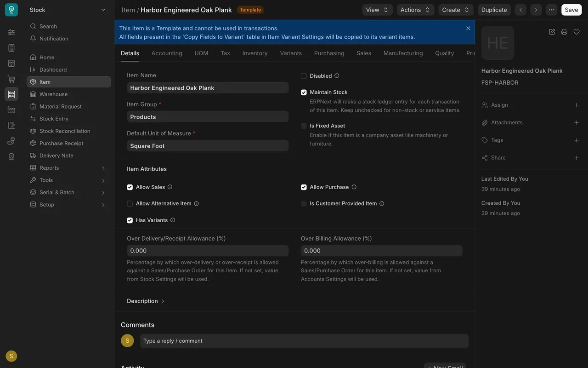
Task: Click the Duplicate button
Action: click(494, 10)
